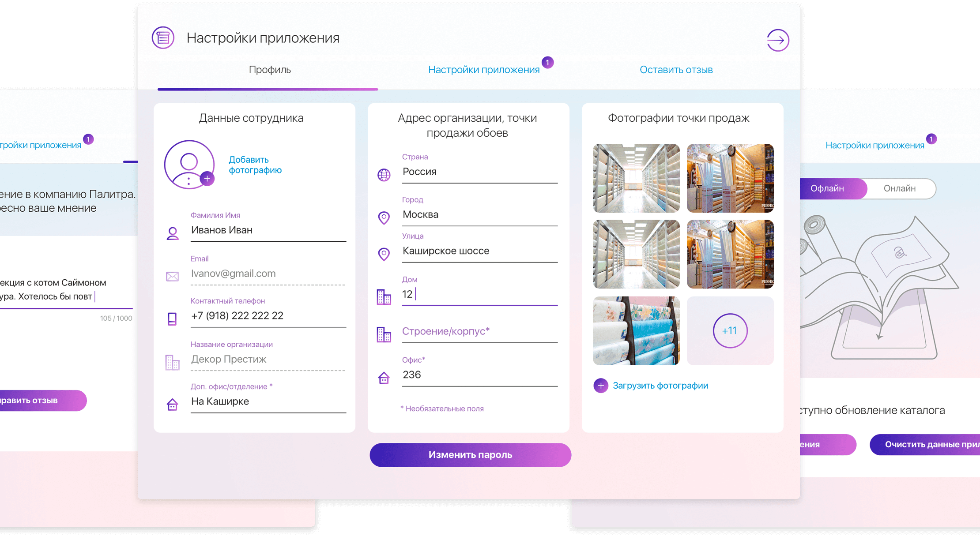Open first store photo thumbnail in top row
This screenshot has width=980, height=536.
[x=636, y=178]
